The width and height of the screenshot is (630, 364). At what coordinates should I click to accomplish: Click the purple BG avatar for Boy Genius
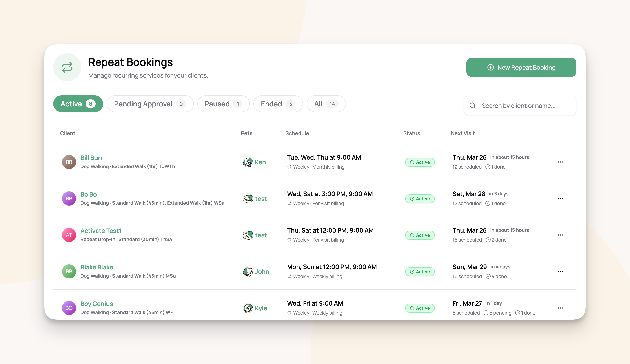click(x=69, y=308)
